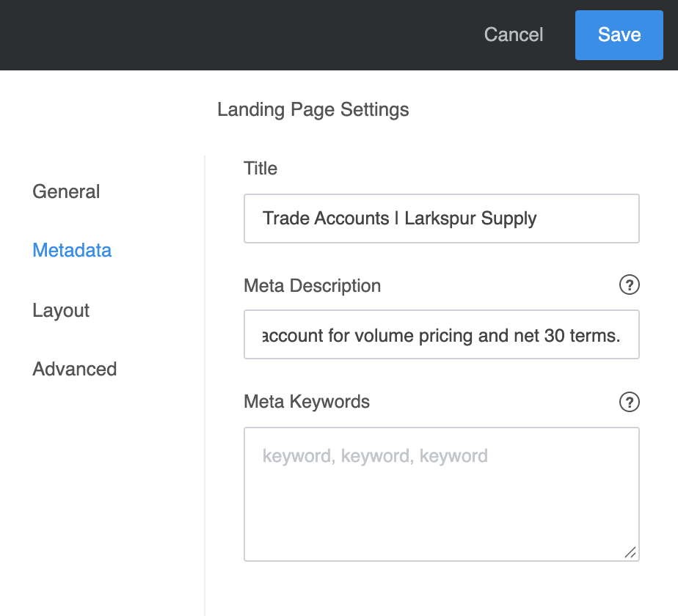Image resolution: width=678 pixels, height=616 pixels.
Task: Show help for Meta Description
Action: tap(629, 285)
